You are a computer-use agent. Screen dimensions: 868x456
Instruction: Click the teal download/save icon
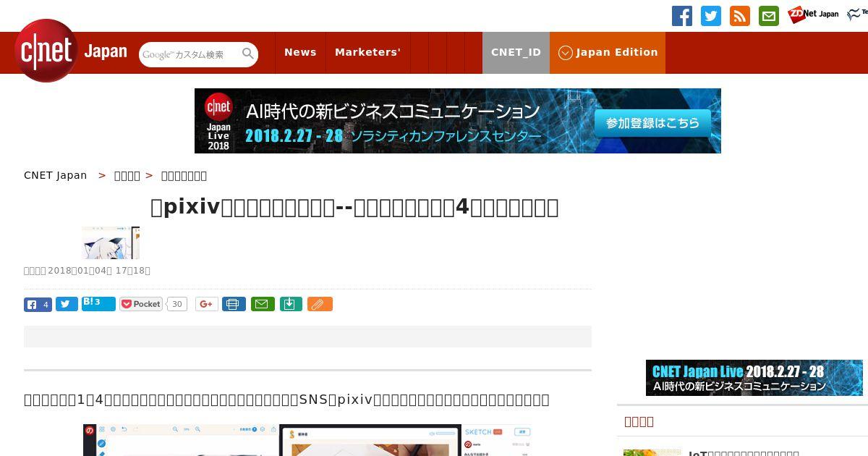[x=290, y=304]
